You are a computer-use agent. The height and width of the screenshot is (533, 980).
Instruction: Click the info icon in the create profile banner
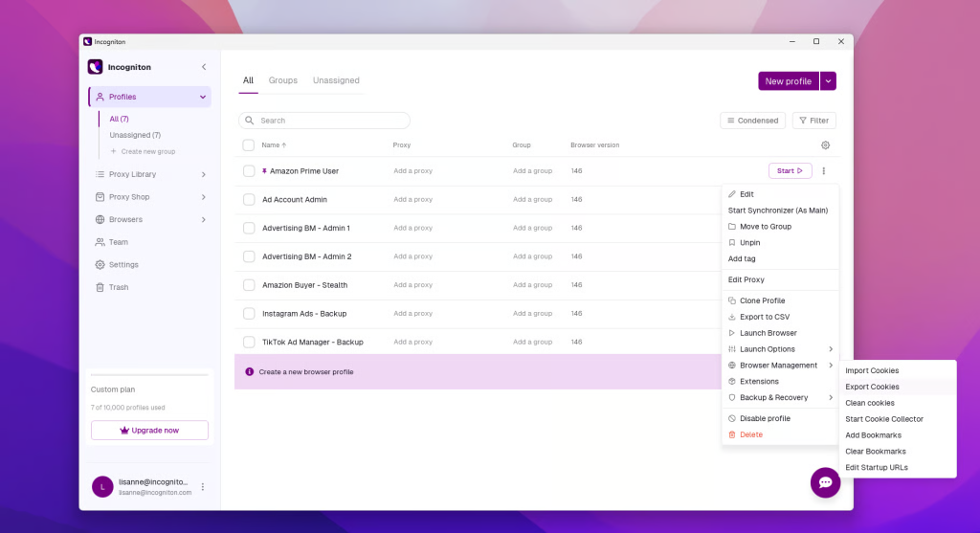(x=250, y=372)
